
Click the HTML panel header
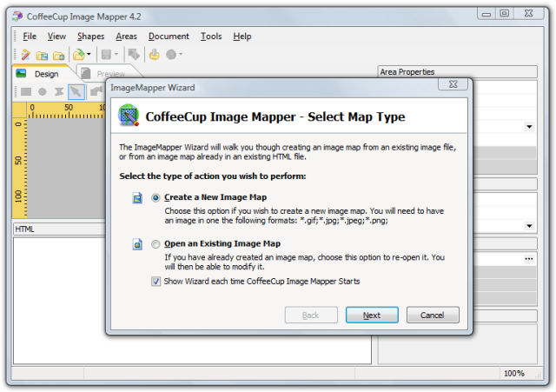pyautogui.click(x=59, y=229)
